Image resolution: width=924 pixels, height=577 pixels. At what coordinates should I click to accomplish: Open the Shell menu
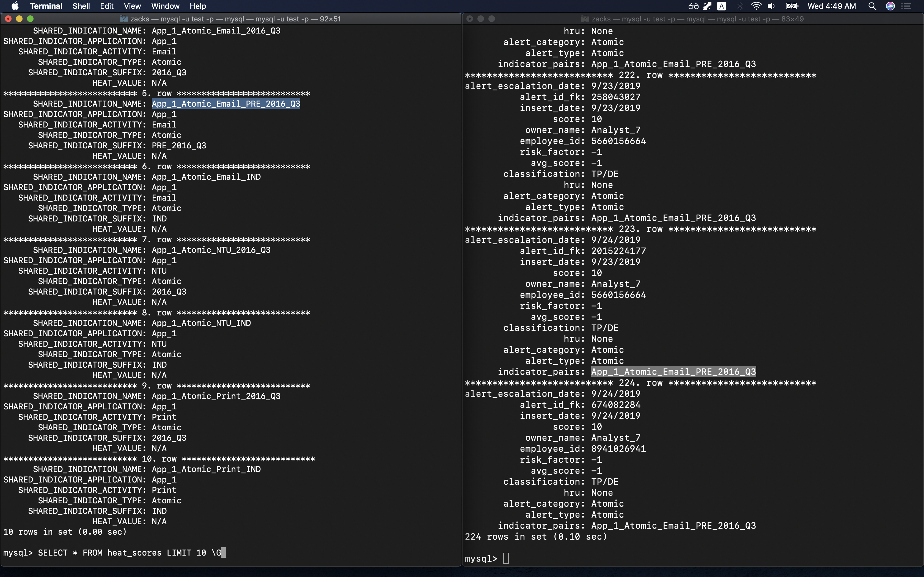81,6
